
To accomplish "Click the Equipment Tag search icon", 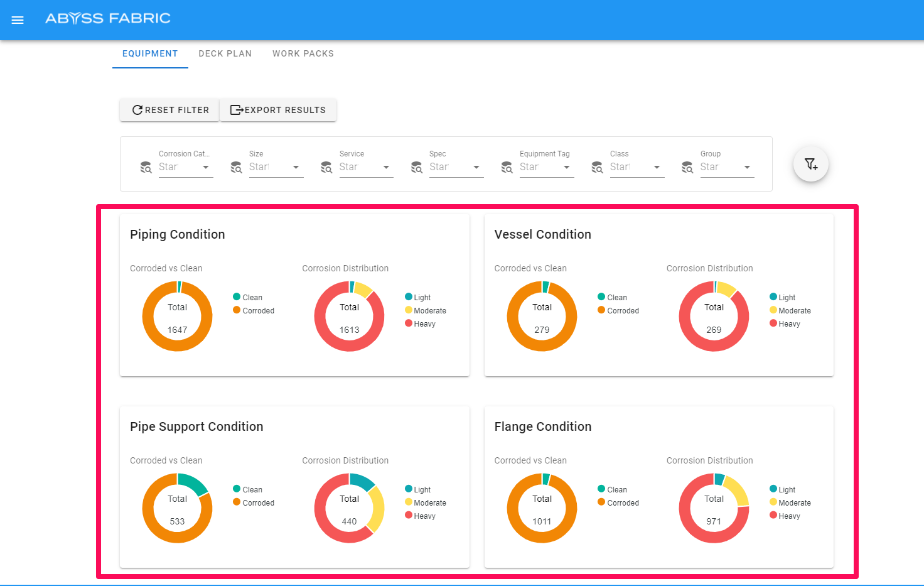I will point(507,168).
